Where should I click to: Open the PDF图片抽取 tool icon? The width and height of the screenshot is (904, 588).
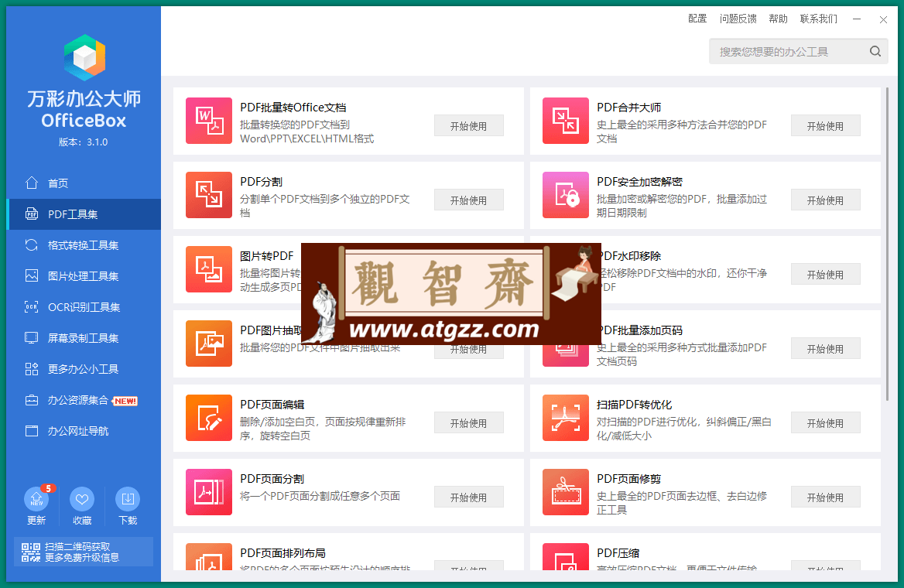[x=209, y=344]
